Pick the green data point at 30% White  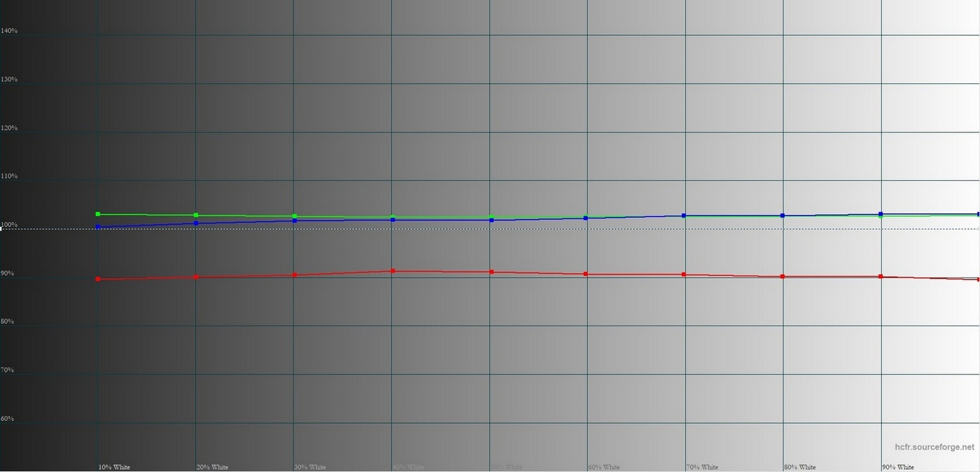tap(295, 216)
